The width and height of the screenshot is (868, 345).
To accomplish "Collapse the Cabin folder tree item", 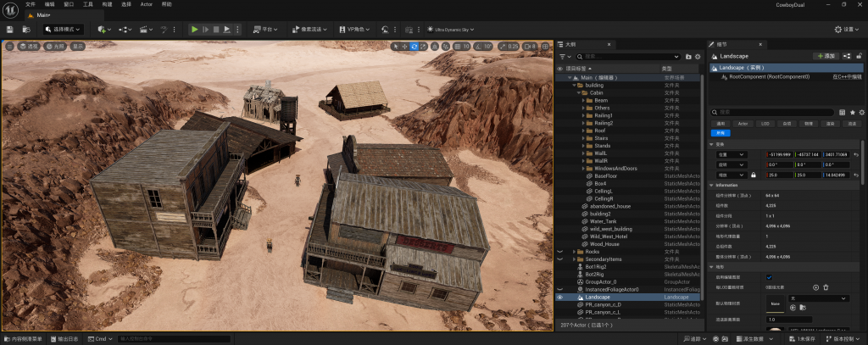I will [581, 92].
